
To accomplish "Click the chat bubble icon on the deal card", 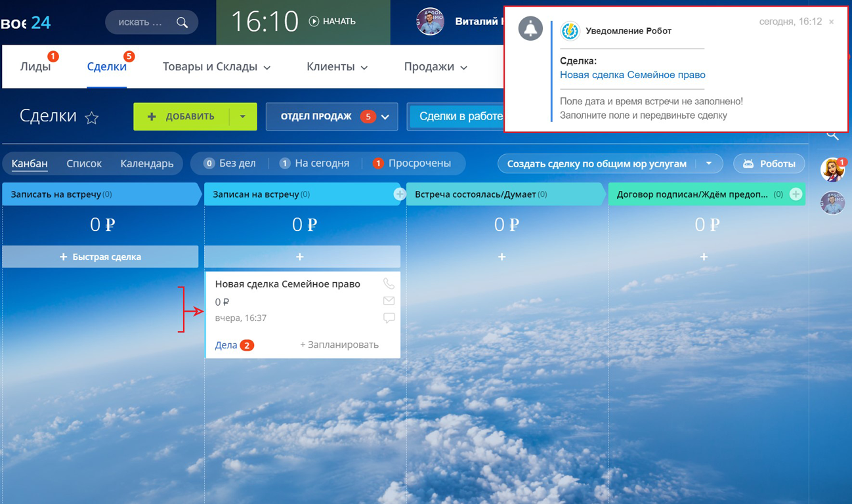I will (389, 318).
